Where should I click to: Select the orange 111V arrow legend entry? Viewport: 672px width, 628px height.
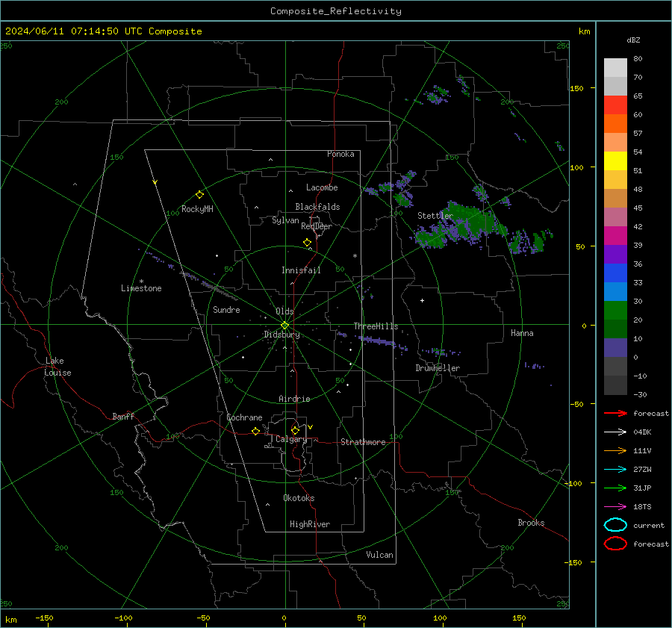(615, 450)
